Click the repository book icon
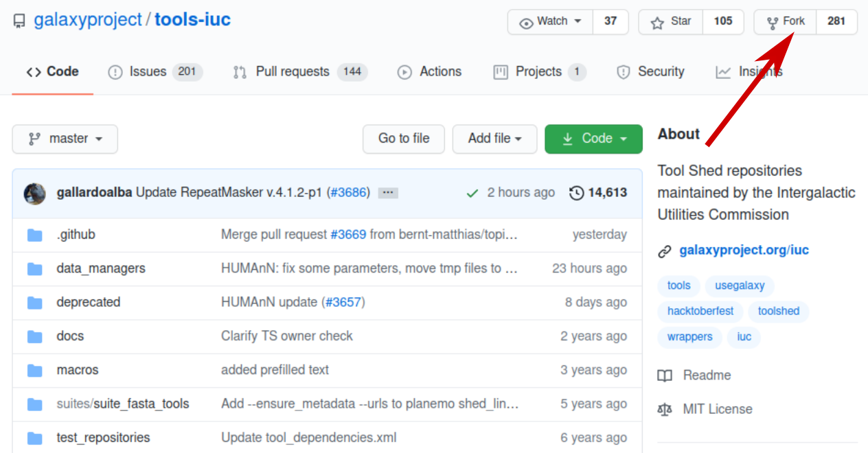Viewport: 868px width, 453px height. [x=20, y=21]
